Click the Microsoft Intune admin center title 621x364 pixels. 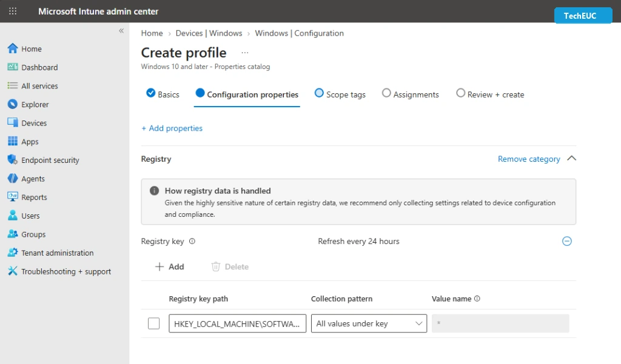[x=98, y=12]
